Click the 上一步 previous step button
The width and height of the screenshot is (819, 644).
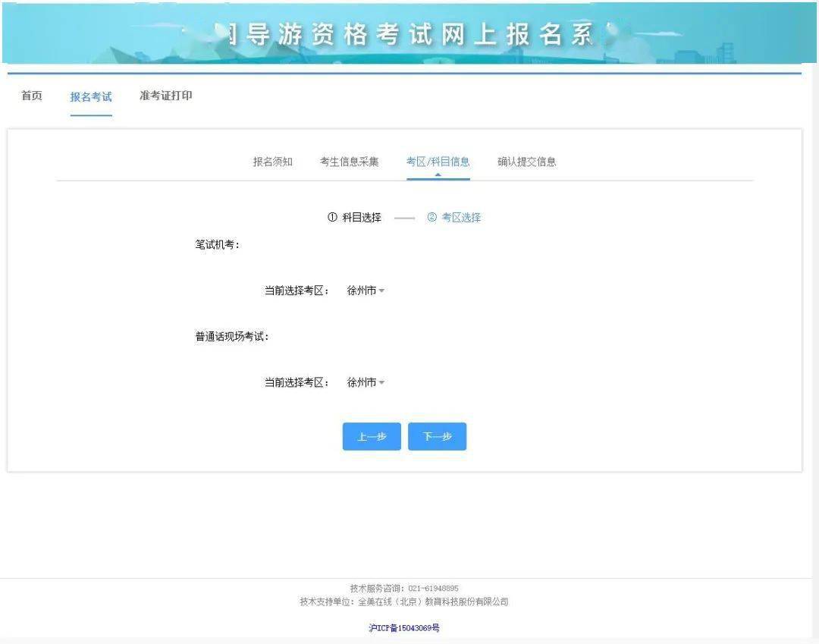tap(372, 436)
